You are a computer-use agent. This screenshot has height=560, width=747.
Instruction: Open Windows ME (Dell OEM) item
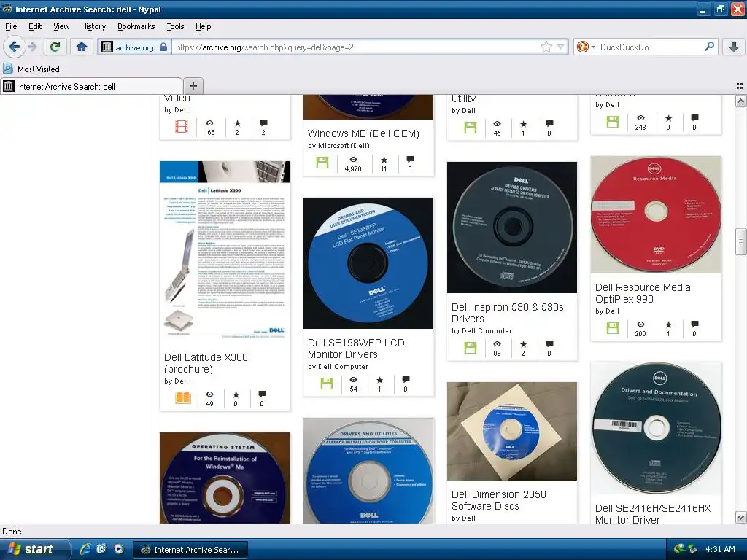point(363,133)
